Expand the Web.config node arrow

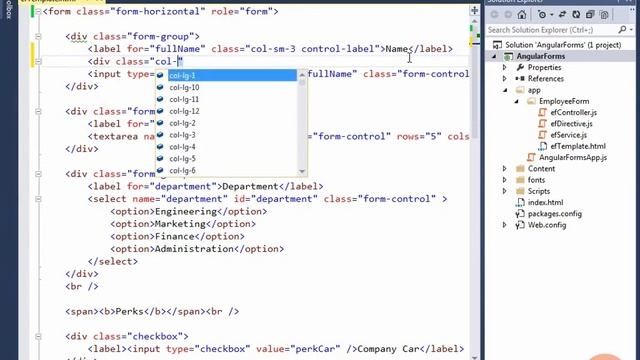click(505, 225)
